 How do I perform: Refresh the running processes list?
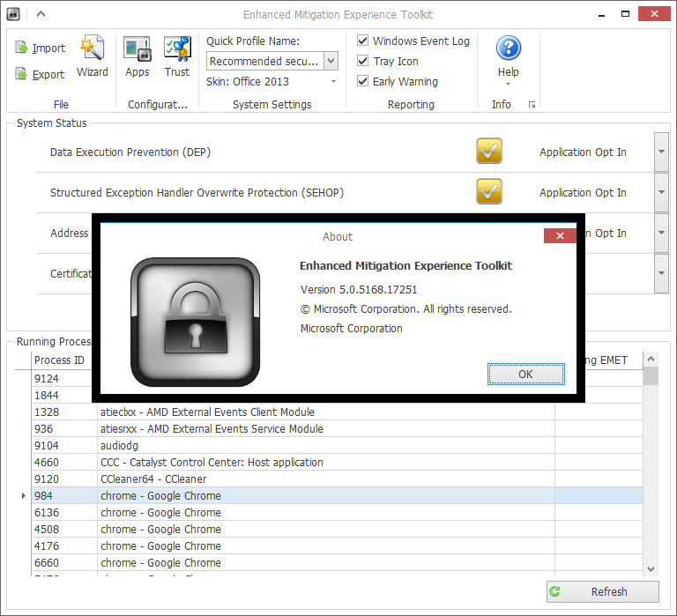coord(603,592)
